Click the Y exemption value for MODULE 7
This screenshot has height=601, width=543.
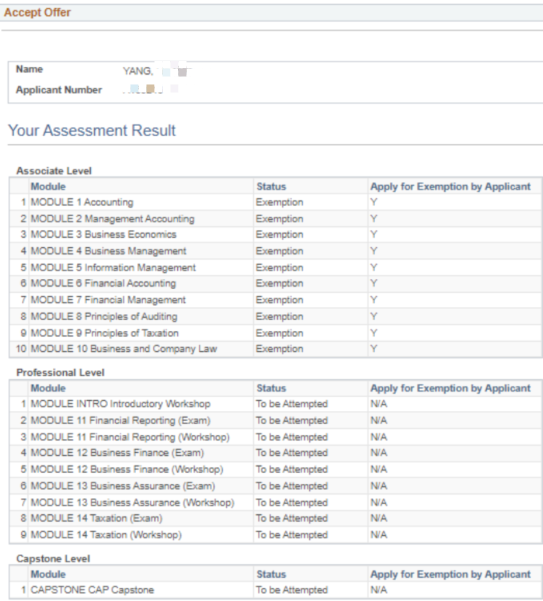click(374, 300)
